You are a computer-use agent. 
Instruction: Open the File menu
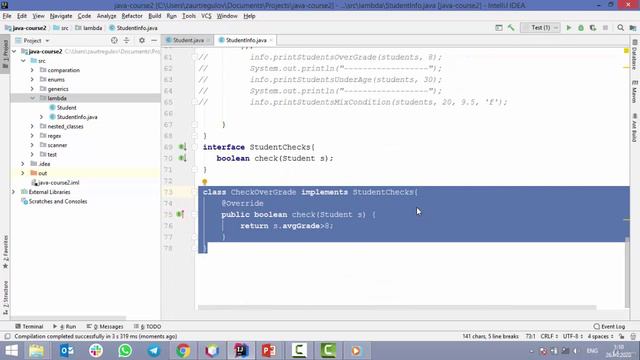coord(7,16)
